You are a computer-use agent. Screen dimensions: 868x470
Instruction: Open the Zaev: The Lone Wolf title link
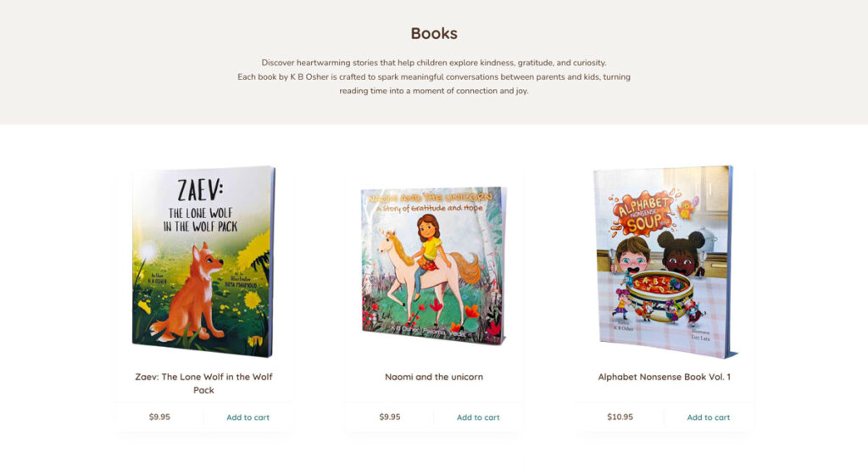tap(203, 383)
